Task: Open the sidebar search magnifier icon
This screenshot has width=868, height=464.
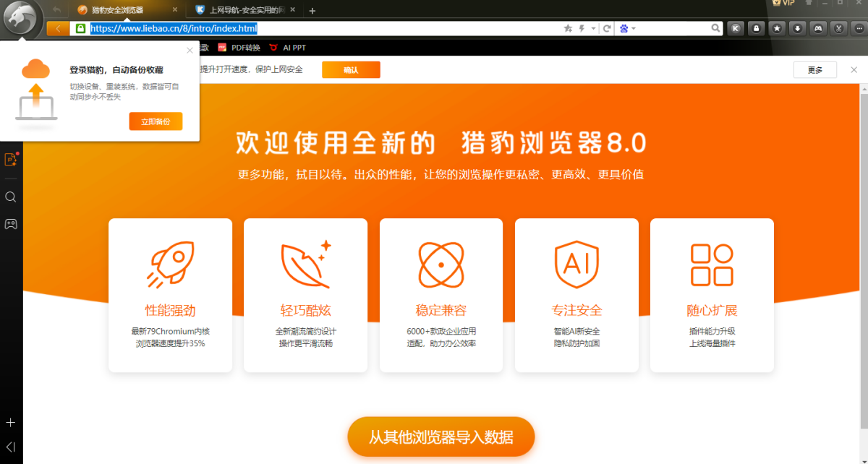Action: coord(11,197)
